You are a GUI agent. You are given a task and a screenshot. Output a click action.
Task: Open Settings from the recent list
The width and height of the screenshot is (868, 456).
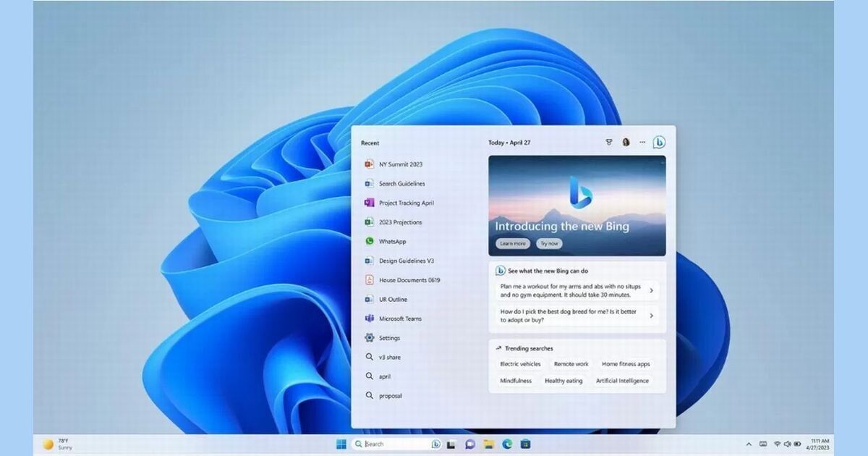coord(383,338)
